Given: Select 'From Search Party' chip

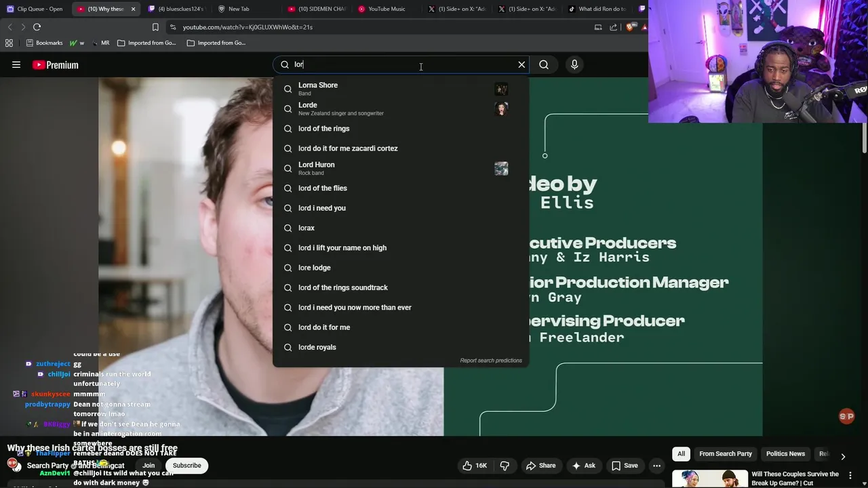Looking at the screenshot, I should pyautogui.click(x=726, y=454).
